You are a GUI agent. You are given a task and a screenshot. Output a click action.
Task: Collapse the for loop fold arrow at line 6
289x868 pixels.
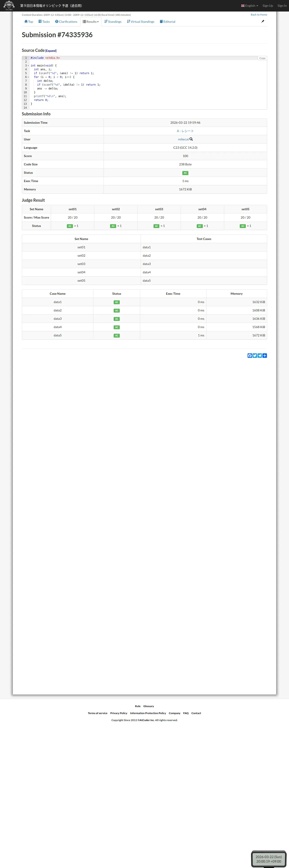[x=28, y=77]
